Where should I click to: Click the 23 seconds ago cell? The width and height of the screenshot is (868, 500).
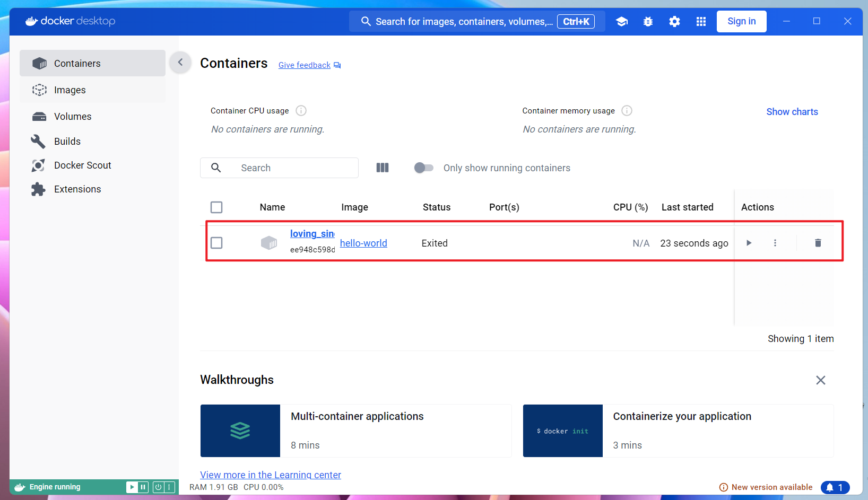point(694,243)
